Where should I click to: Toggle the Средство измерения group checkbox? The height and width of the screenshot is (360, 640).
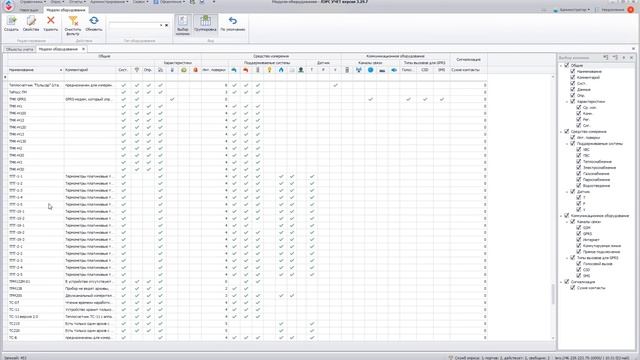567,131
